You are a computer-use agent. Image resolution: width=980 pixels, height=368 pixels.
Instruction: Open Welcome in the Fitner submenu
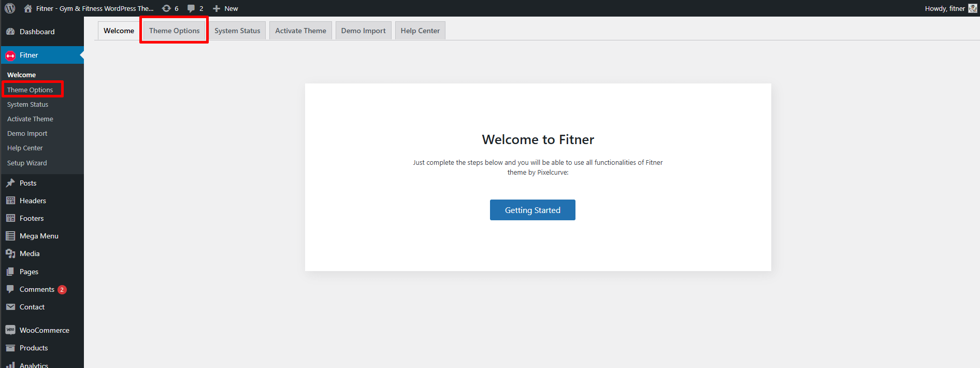[21, 75]
